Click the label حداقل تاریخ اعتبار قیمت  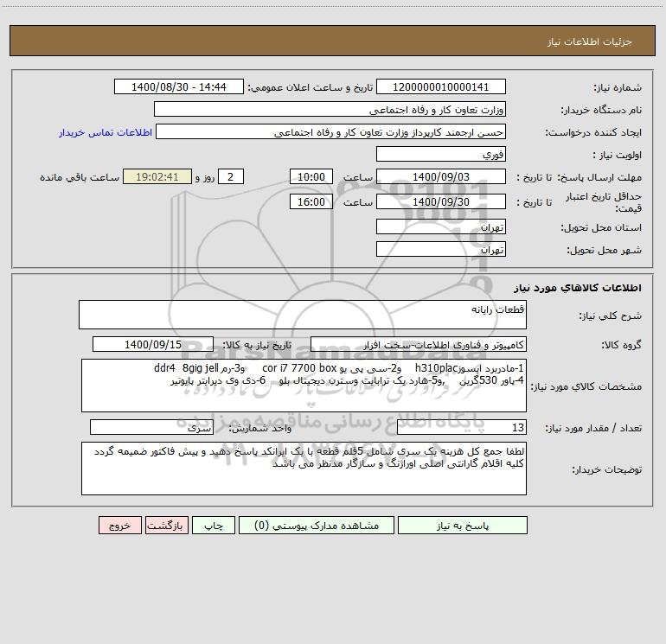coord(604,202)
